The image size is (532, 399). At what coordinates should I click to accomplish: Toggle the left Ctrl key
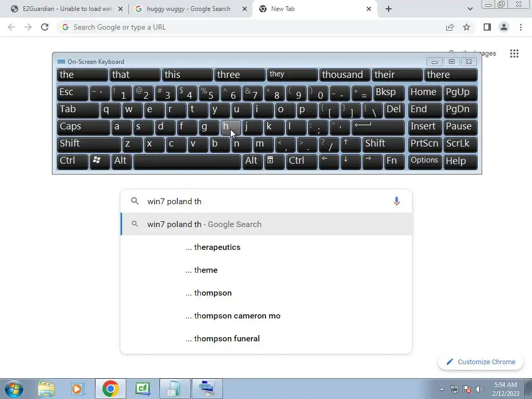point(73,162)
